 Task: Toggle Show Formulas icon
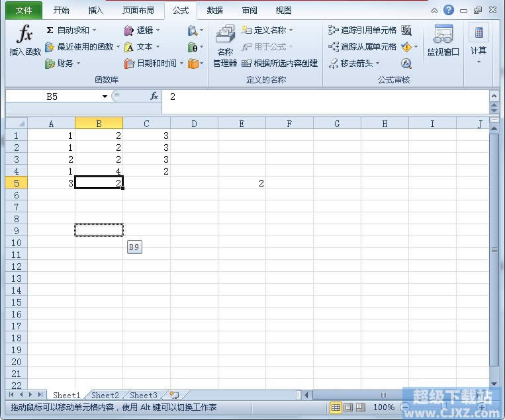[406, 30]
